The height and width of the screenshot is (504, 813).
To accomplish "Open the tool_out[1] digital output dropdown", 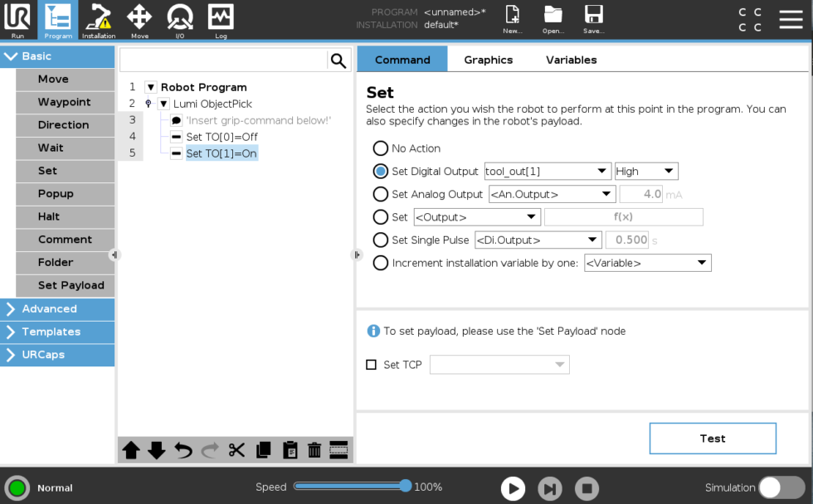I will pos(548,172).
